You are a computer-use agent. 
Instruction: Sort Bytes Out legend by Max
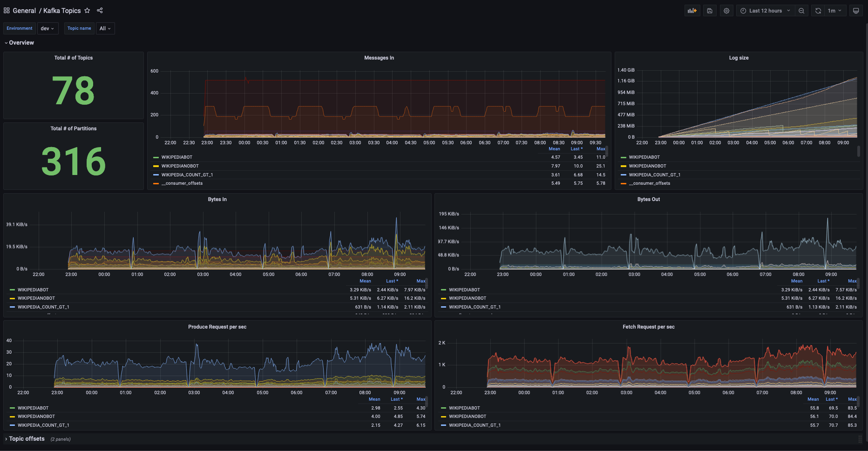coord(852,281)
